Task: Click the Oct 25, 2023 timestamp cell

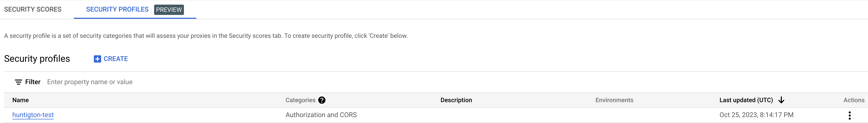Action: [x=756, y=115]
